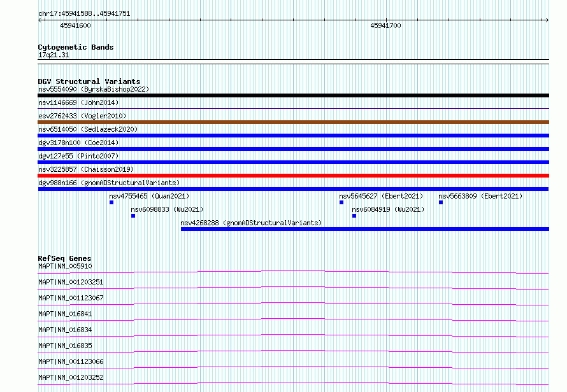The image size is (567, 392).
Task: Open the MAPT|NM_001123067 transcript label
Action: click(71, 298)
